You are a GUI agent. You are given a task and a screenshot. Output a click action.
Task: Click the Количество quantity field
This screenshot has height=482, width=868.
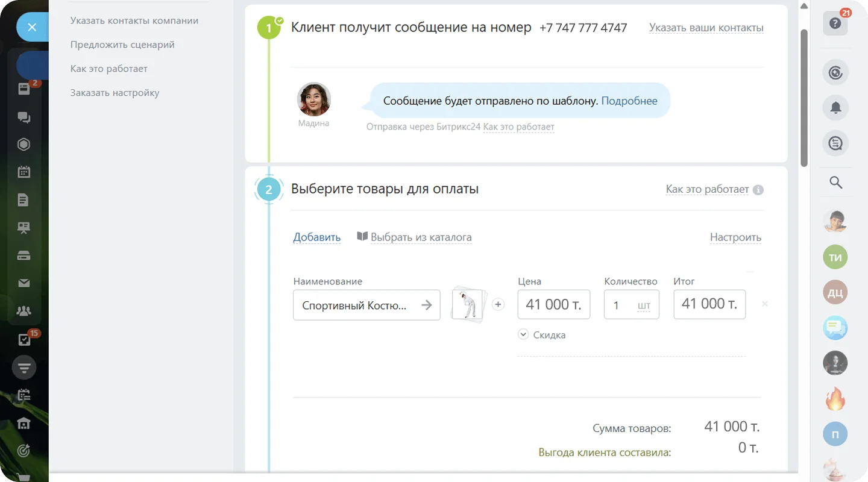[x=632, y=304]
